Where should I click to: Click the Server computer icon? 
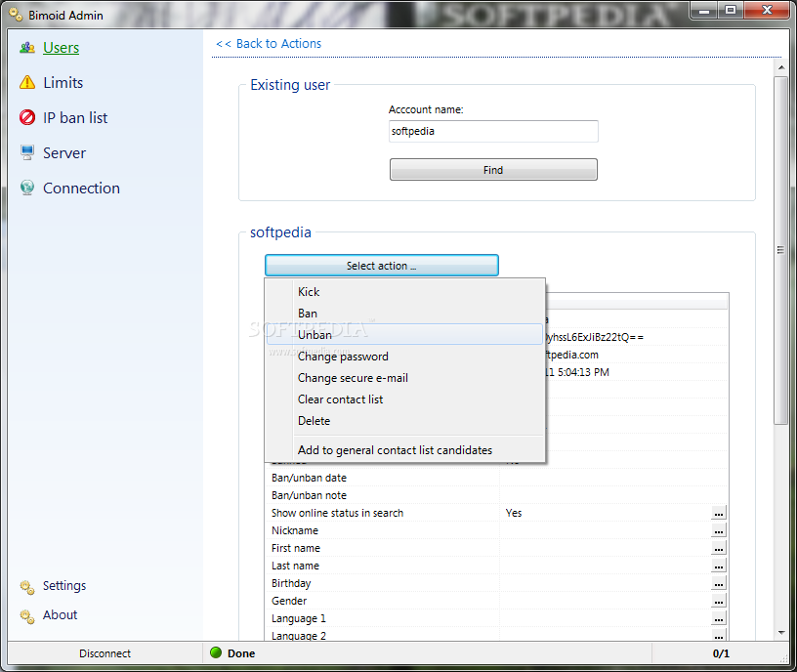(x=27, y=152)
